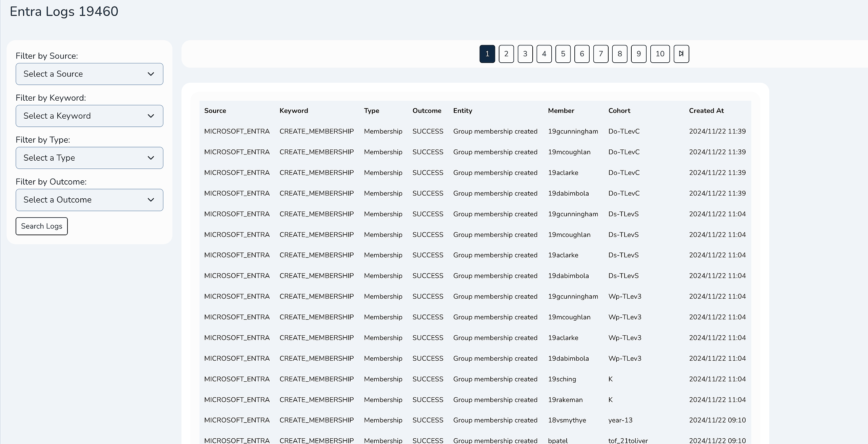Screen dimensions: 868x444
Task: Jump to last page icon
Action: pyautogui.click(x=681, y=54)
